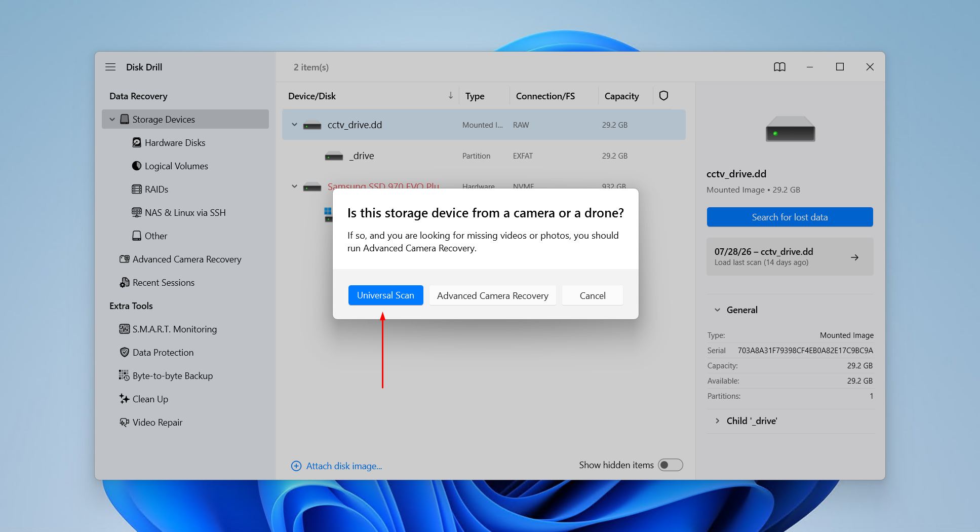Click the protection shield column header icon

pyautogui.click(x=664, y=96)
